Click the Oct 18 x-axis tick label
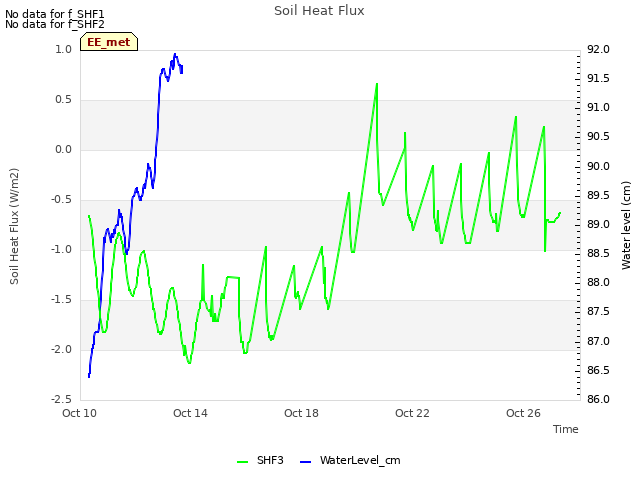The image size is (640, 480). pyautogui.click(x=301, y=413)
